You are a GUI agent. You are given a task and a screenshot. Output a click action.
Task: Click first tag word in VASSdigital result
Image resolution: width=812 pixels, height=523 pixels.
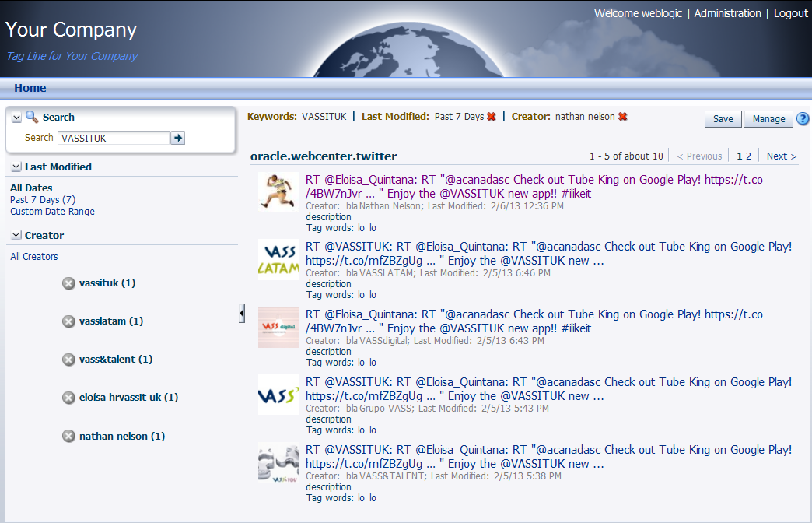361,363
